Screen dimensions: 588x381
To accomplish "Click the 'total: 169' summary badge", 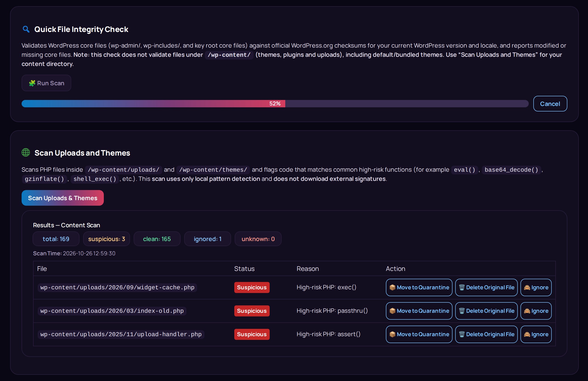I will (x=56, y=239).
